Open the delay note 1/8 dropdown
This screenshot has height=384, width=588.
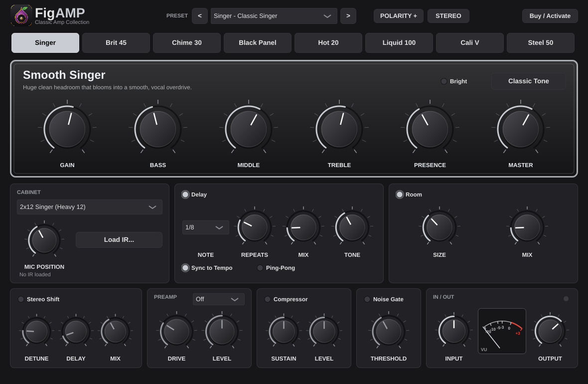[205, 227]
